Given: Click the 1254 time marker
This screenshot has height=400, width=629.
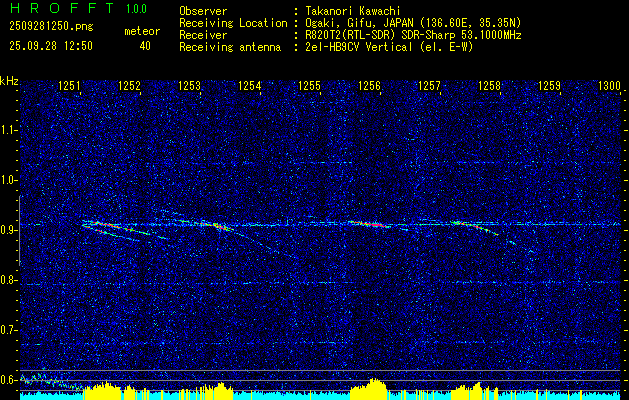Looking at the screenshot, I should click(250, 86).
